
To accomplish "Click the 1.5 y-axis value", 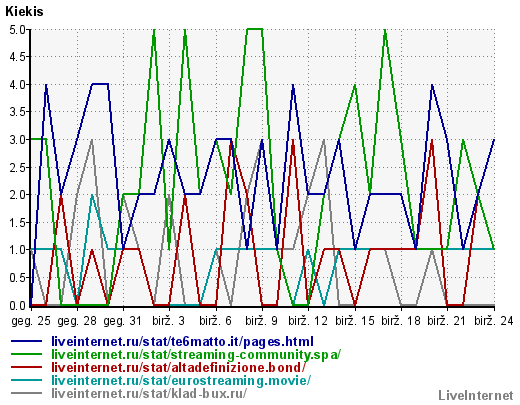I will (x=17, y=223).
